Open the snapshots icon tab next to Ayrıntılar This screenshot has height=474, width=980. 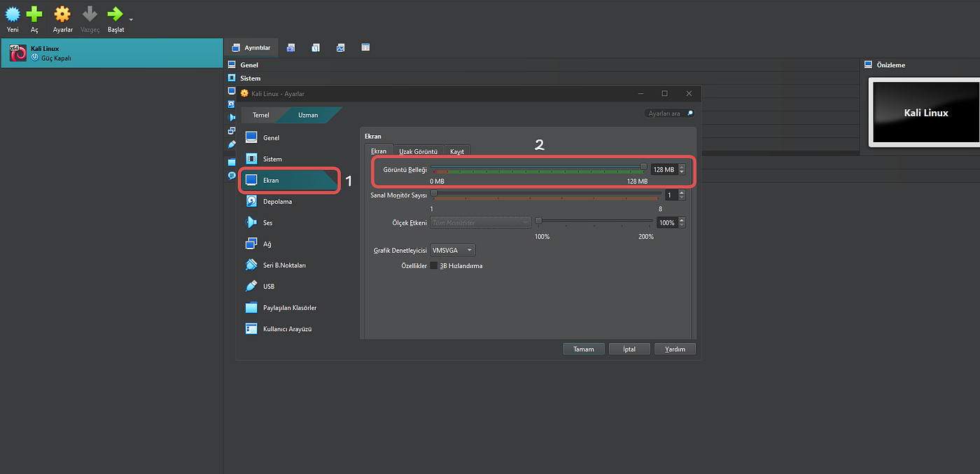click(291, 48)
